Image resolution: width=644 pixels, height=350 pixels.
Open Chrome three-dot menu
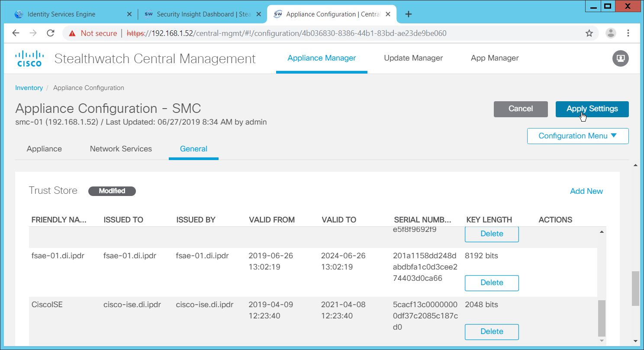pos(628,33)
